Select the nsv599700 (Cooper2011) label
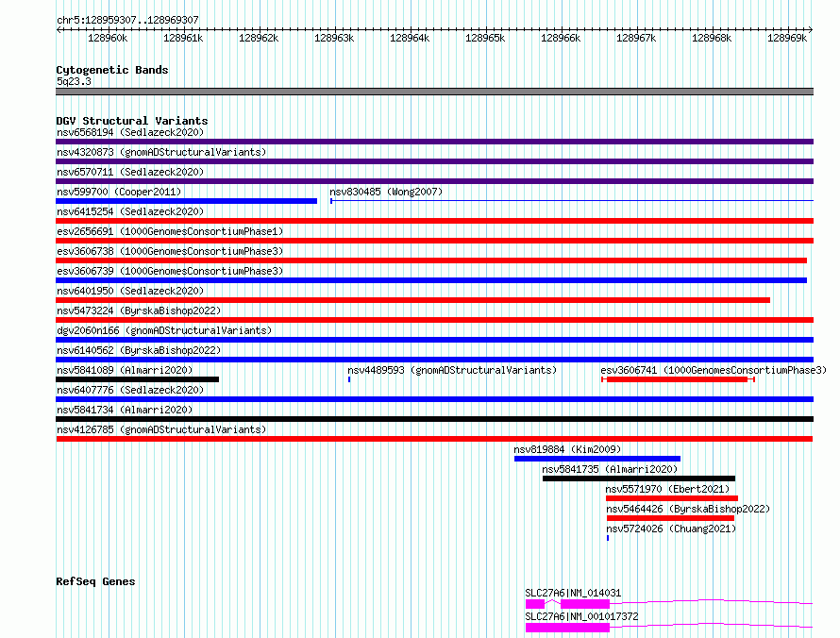 pos(119,192)
